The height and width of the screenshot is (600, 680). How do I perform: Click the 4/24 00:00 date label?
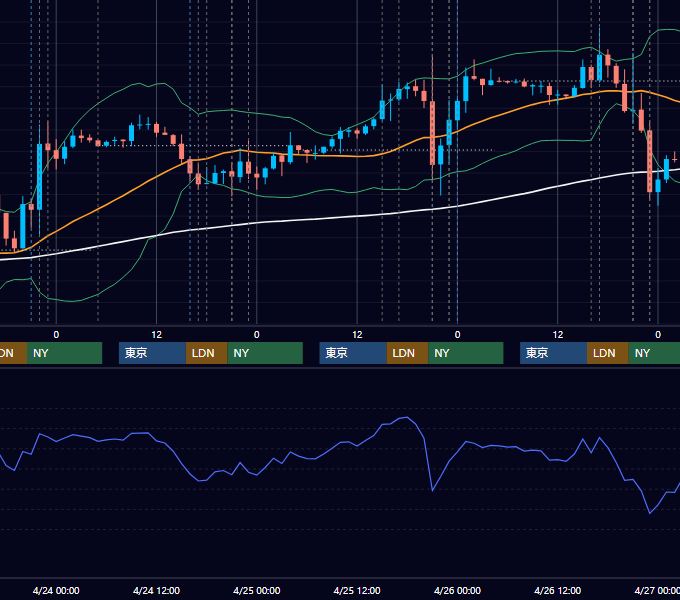(x=56, y=590)
